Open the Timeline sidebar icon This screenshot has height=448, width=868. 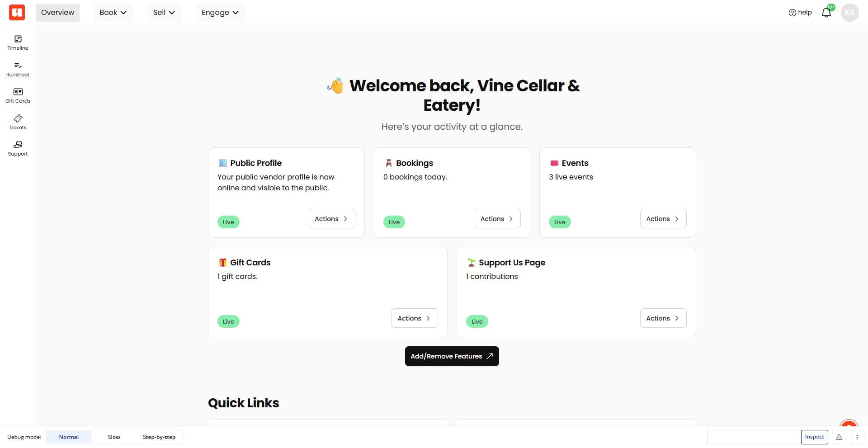pyautogui.click(x=18, y=43)
